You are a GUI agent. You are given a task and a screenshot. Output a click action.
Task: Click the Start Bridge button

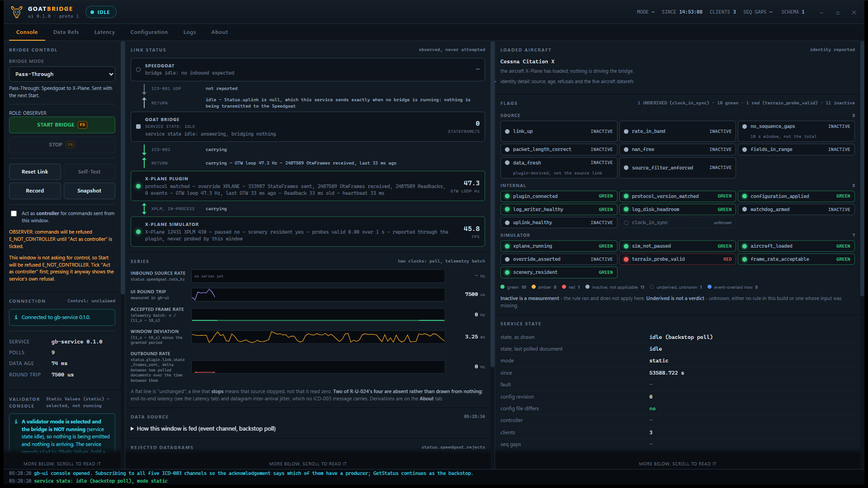(62, 125)
